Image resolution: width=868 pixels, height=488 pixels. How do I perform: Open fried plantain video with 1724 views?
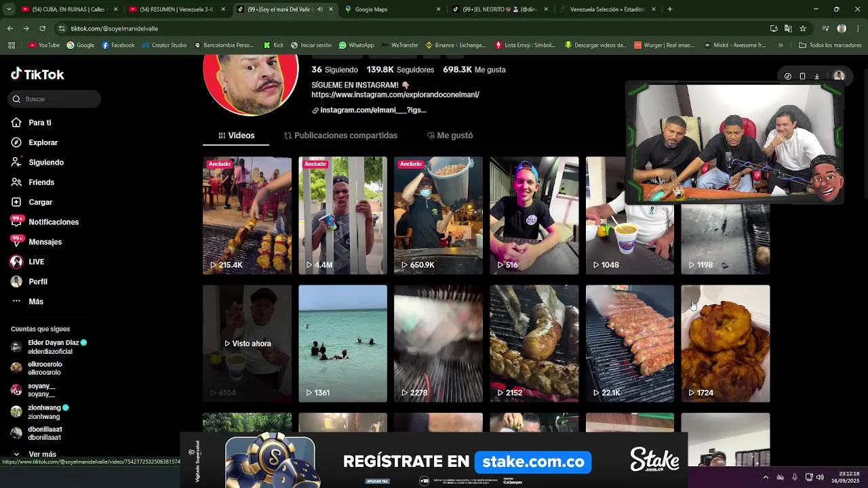(x=726, y=344)
